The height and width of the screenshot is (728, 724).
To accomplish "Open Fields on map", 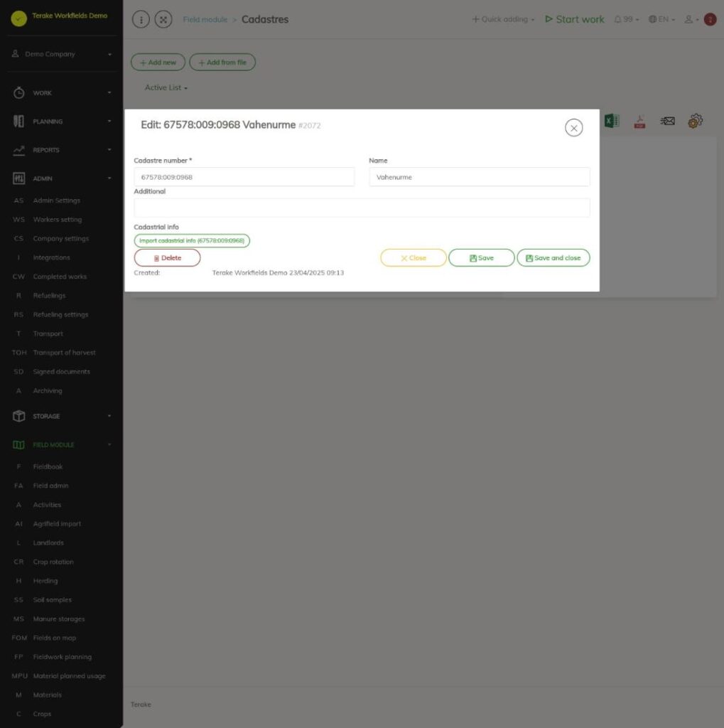I will (54, 638).
